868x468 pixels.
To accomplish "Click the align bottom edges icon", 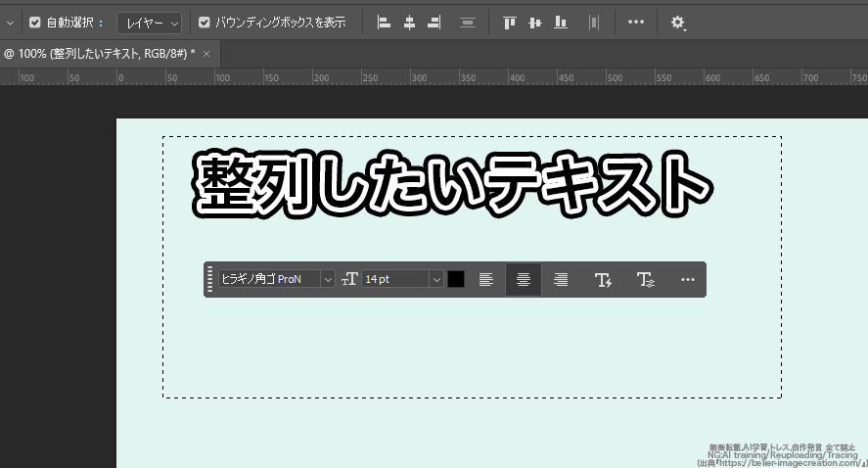I will (x=561, y=23).
